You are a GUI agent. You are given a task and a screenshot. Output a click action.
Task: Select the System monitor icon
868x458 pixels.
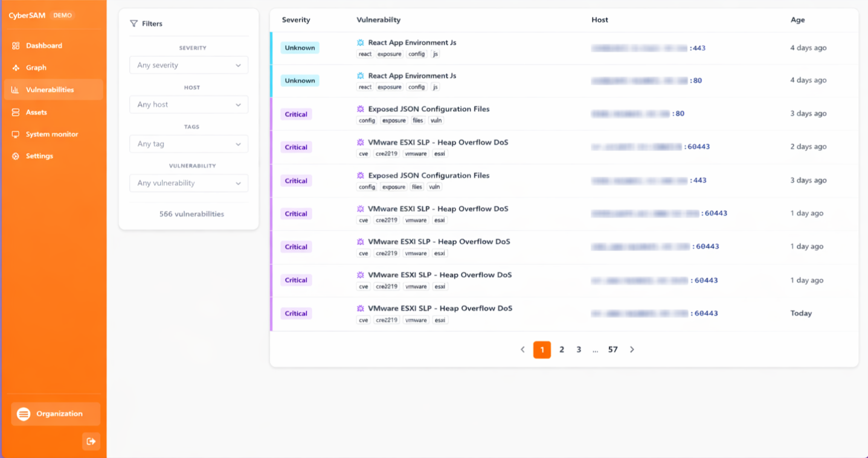14,134
